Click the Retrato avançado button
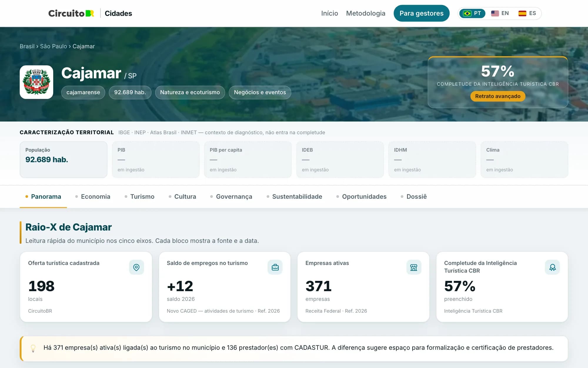The width and height of the screenshot is (588, 368). 498,96
